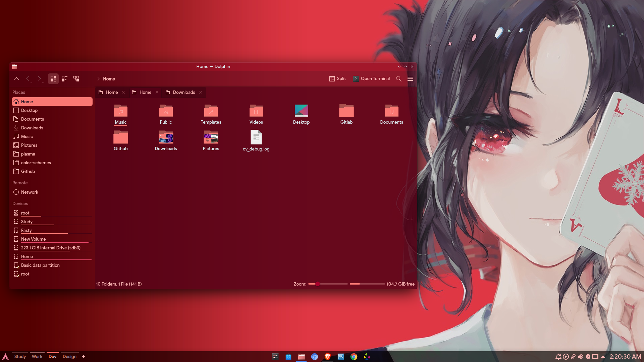This screenshot has height=362, width=644.
Task: Open the Dolphin hamburger menu
Action: (410, 79)
